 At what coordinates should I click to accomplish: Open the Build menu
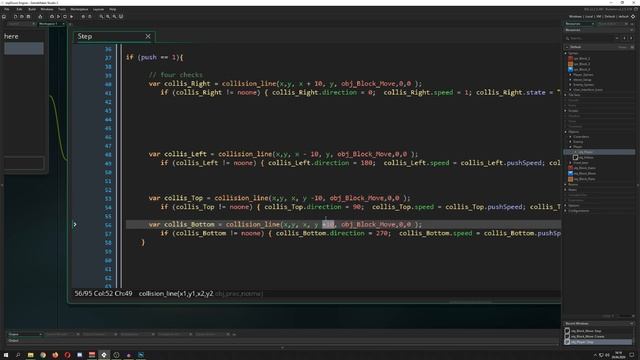tap(32, 9)
